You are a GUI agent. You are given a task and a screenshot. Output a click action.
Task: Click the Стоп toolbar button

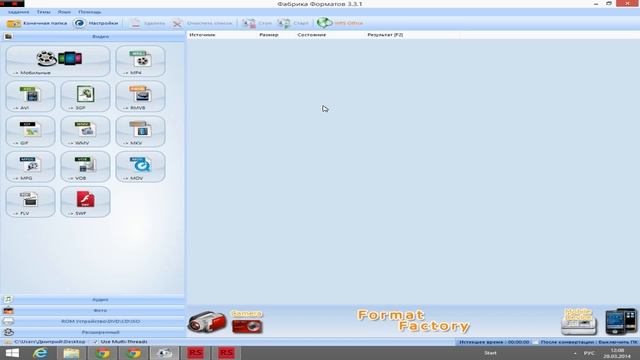tap(256, 23)
